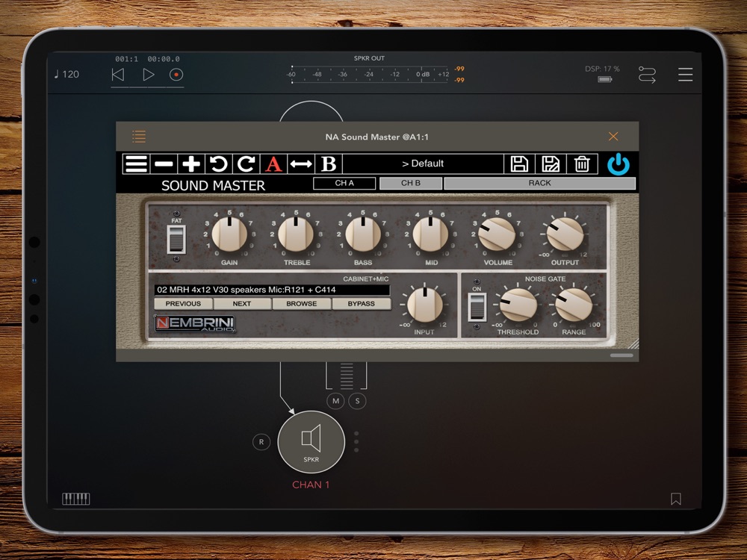Open the main host hamburger menu

coord(686,74)
